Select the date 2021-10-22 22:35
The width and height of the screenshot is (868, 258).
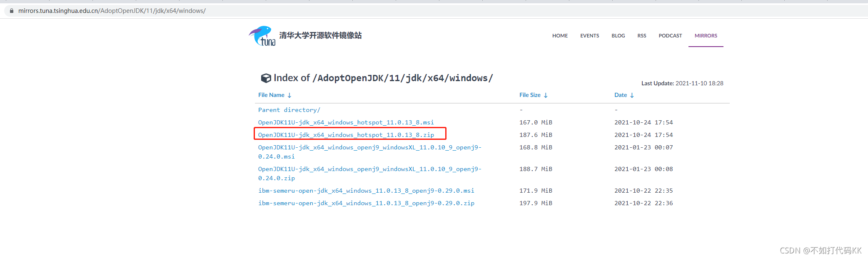click(644, 191)
